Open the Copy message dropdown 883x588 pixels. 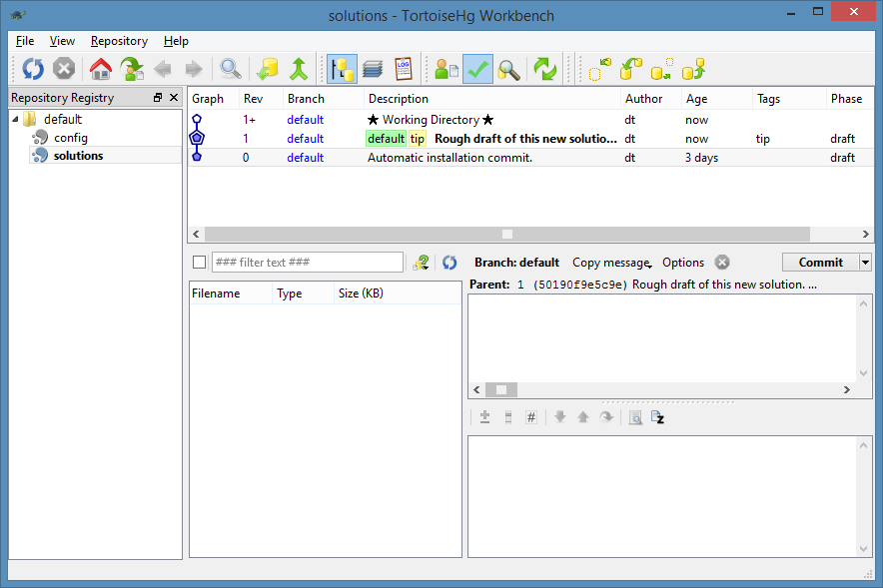click(x=611, y=263)
